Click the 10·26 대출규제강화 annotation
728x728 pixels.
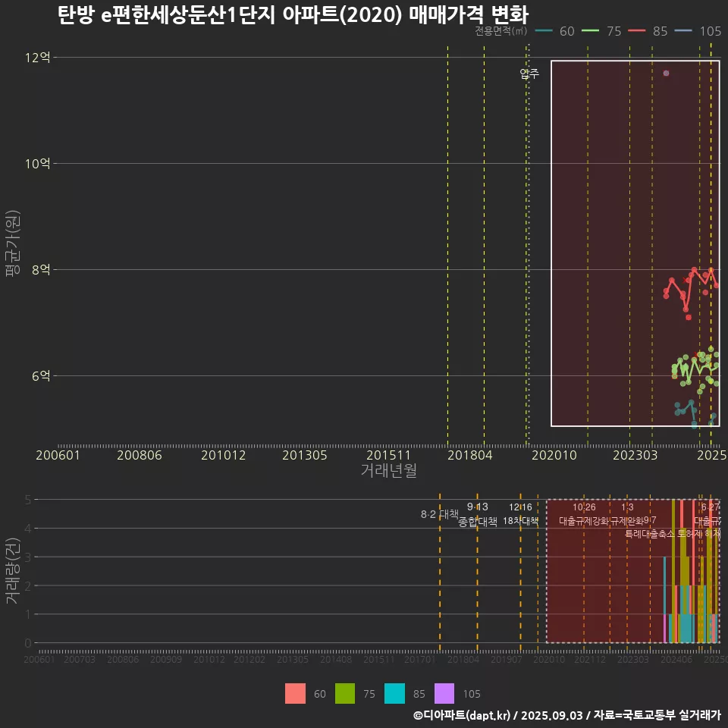pyautogui.click(x=584, y=514)
